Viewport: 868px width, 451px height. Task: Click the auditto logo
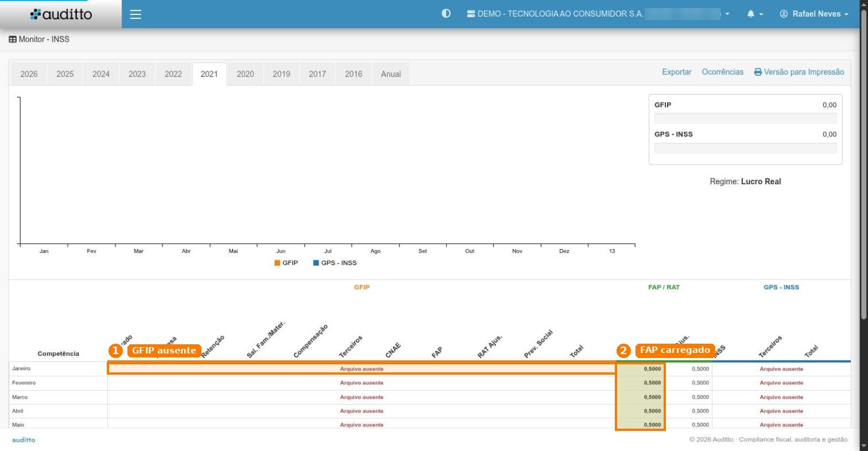61,14
